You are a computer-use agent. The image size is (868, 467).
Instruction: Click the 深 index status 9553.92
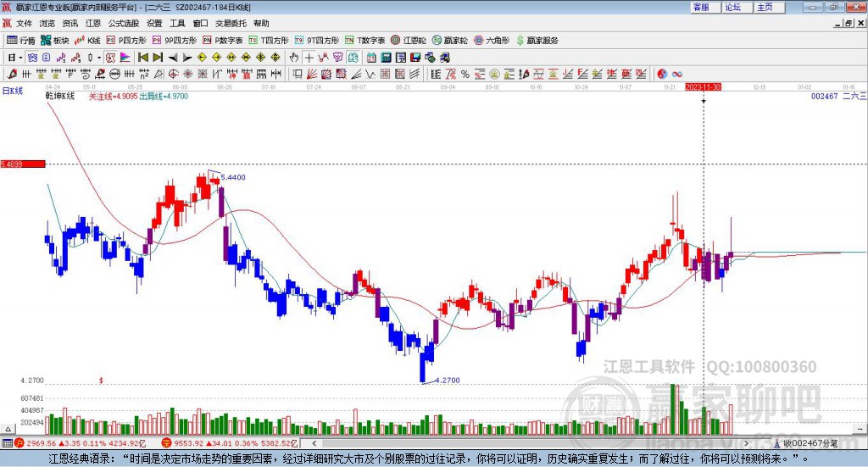point(230,443)
